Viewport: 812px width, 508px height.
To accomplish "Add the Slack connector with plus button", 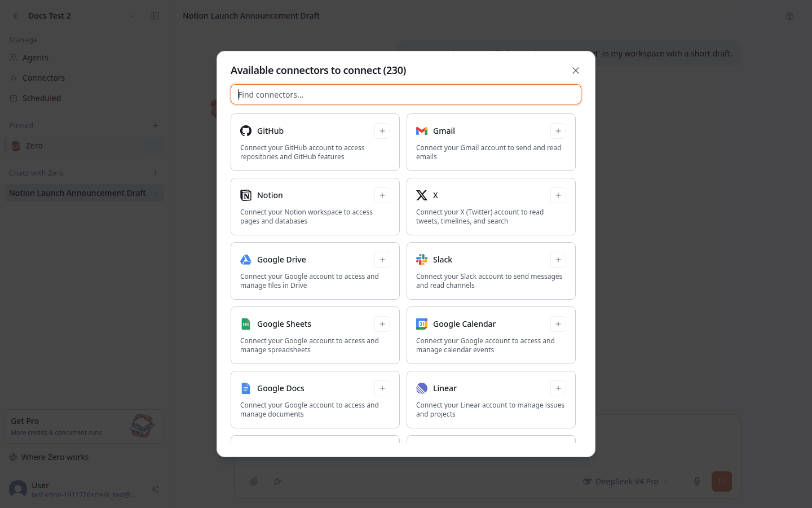I will pyautogui.click(x=558, y=260).
